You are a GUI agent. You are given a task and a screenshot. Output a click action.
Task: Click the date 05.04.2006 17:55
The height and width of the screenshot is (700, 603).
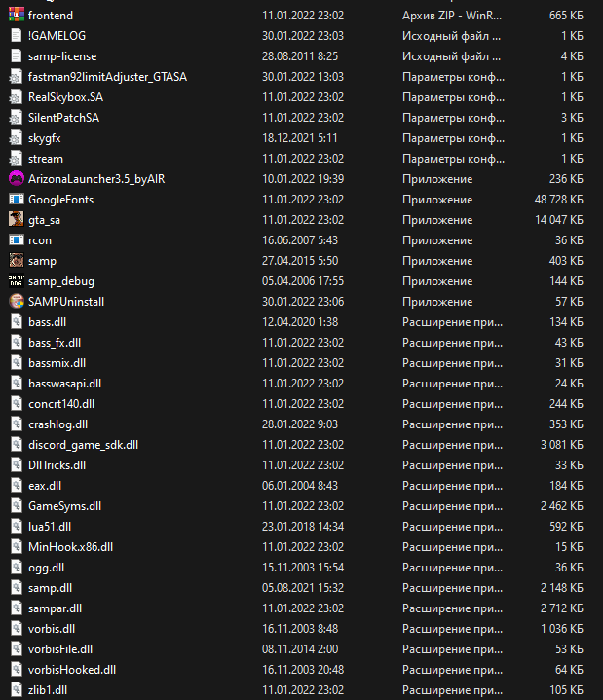coord(303,281)
